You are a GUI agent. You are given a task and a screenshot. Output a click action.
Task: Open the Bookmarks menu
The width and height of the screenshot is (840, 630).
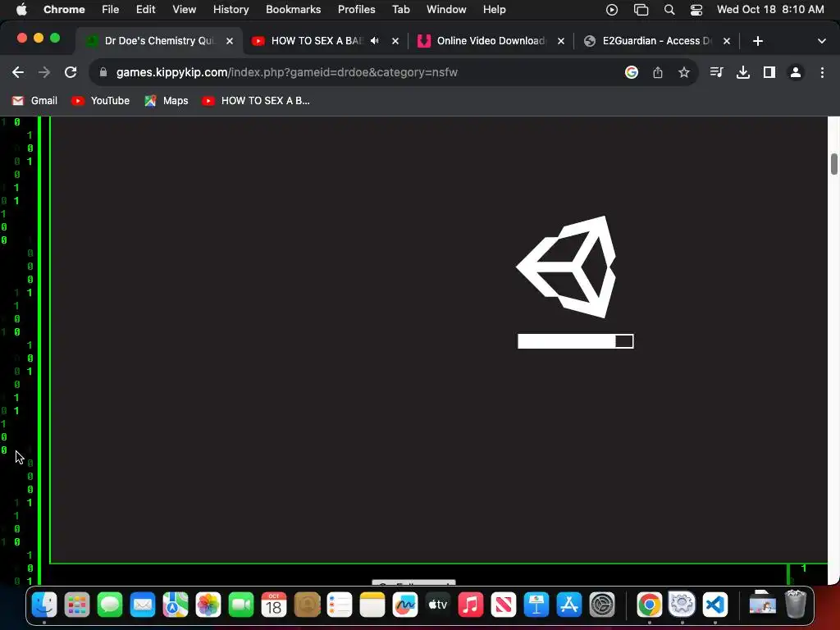point(294,10)
